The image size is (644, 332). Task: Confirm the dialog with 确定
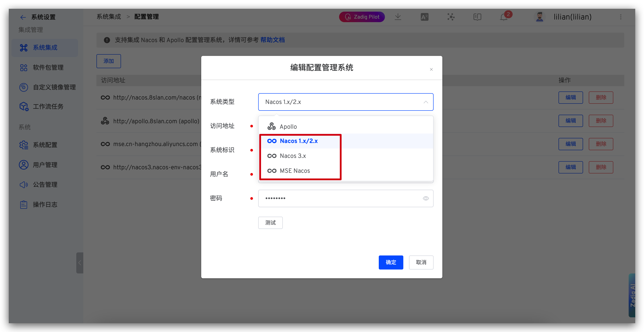391,262
